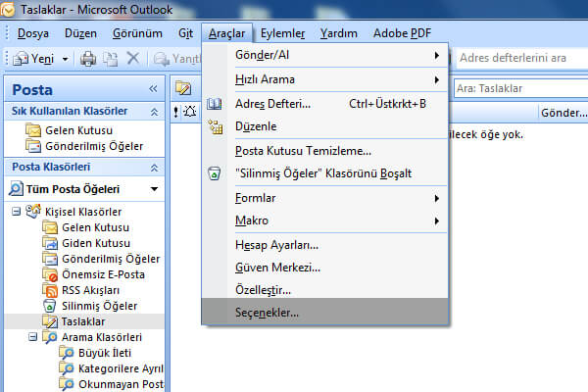This screenshot has height=392, width=588.
Task: Select Seçenekler... from Araçlar menu
Action: [x=324, y=312]
